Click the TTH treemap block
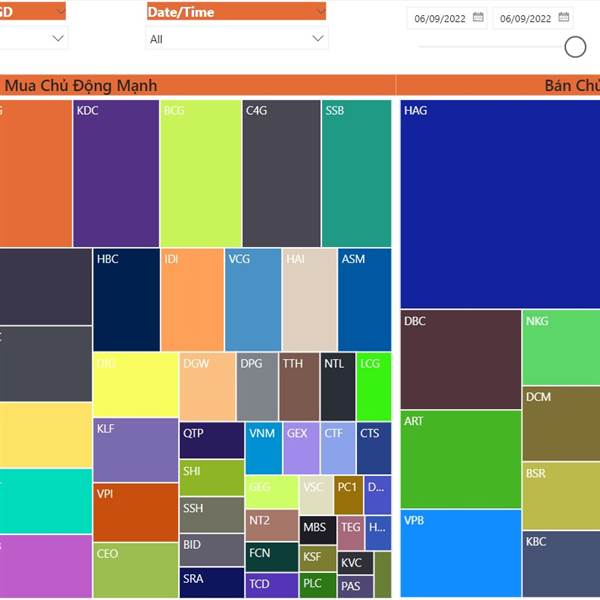This screenshot has height=600, width=600. coord(299,386)
